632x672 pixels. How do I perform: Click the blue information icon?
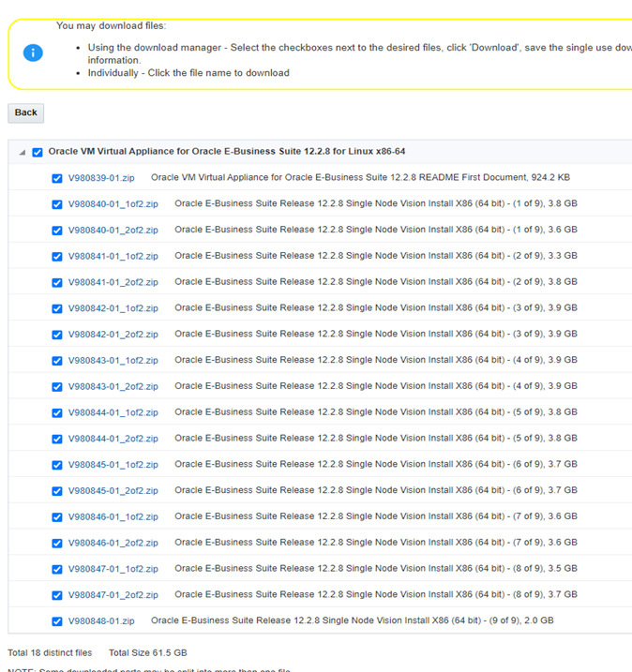pos(33,52)
